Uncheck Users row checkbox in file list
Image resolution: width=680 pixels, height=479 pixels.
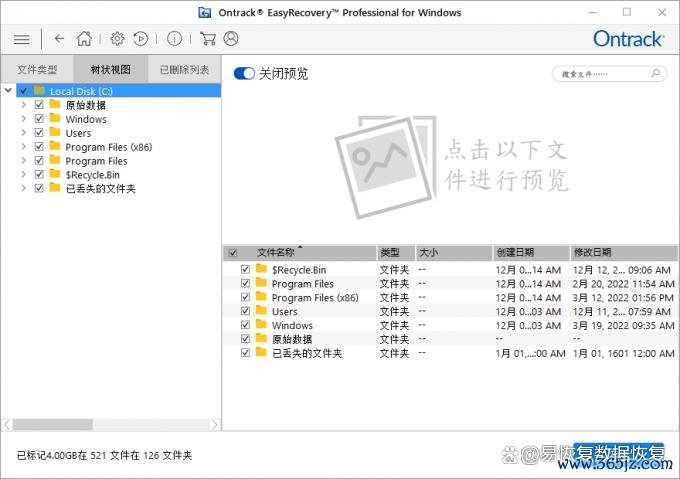tap(245, 311)
